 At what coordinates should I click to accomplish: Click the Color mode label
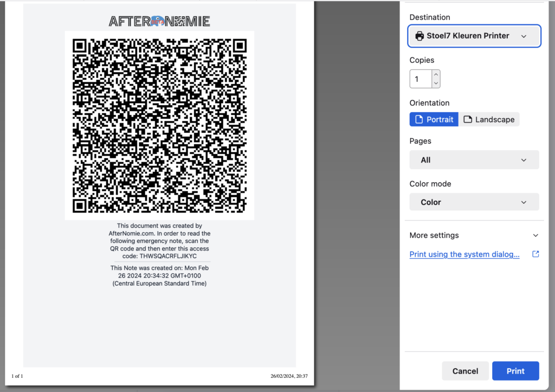(x=430, y=184)
